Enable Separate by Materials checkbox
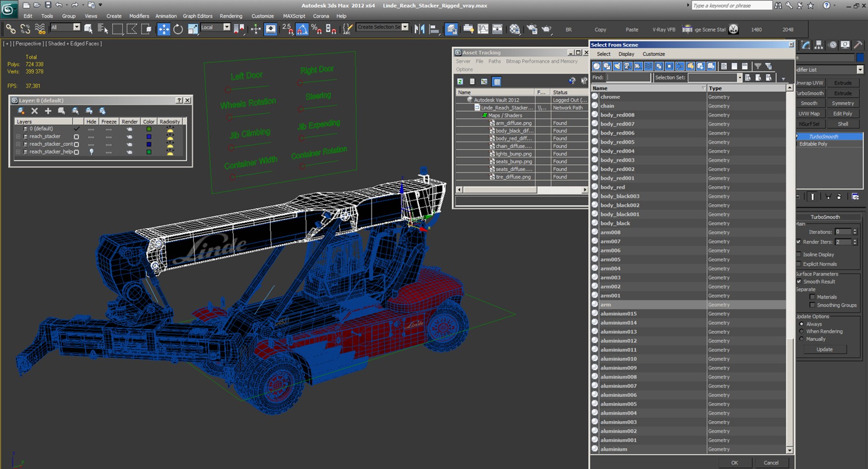 [x=812, y=297]
